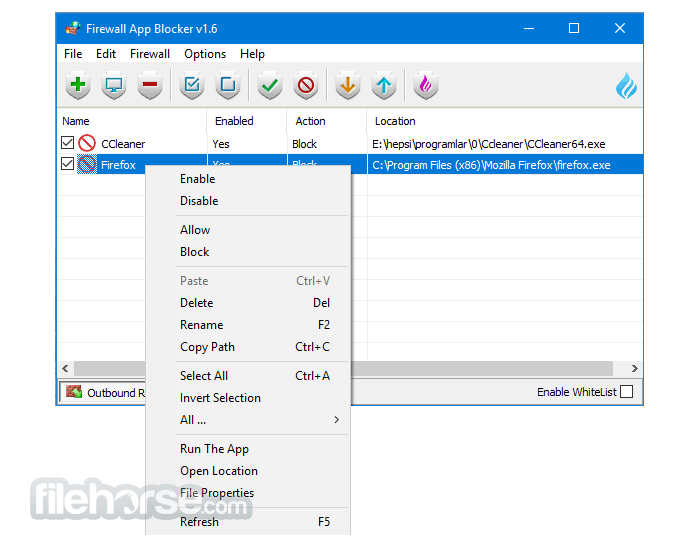Image resolution: width=700 pixels, height=550 pixels.
Task: Click the brick wall Outbound Rules icon
Action: [x=74, y=392]
